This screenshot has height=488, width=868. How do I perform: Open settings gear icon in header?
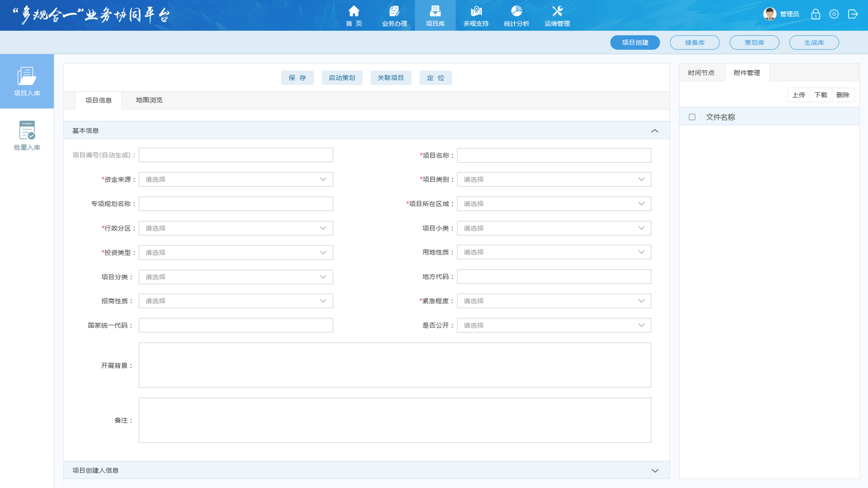(x=834, y=14)
